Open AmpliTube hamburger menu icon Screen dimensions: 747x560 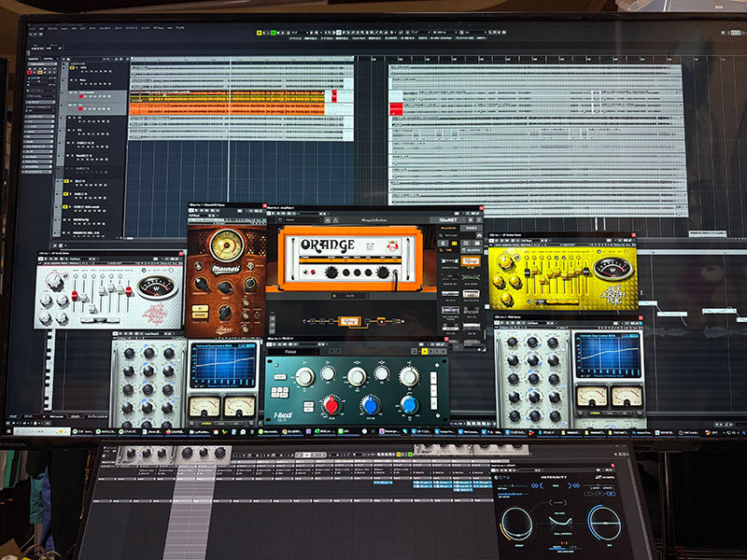pyautogui.click(x=478, y=220)
